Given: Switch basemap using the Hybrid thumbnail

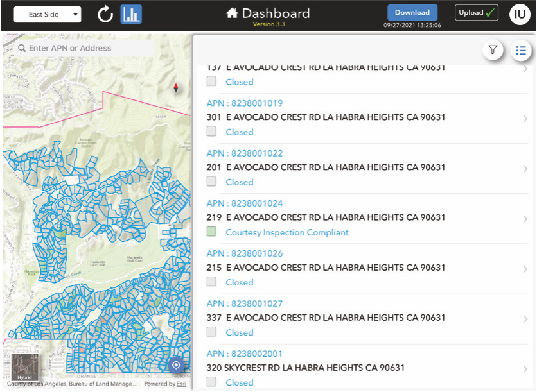Looking at the screenshot, I should [x=25, y=367].
